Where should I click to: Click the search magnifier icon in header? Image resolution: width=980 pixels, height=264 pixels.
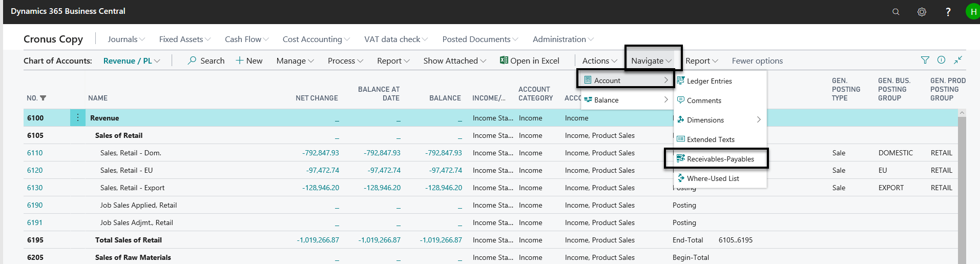[895, 11]
